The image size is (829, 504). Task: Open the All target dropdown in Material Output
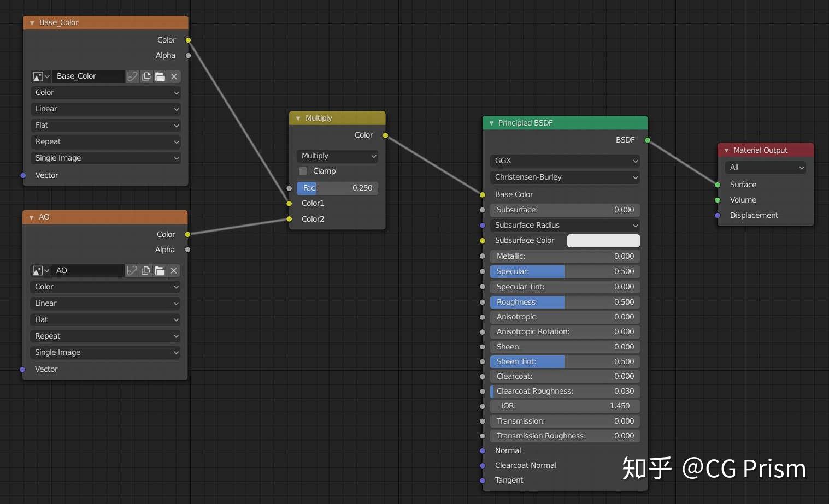[766, 168]
